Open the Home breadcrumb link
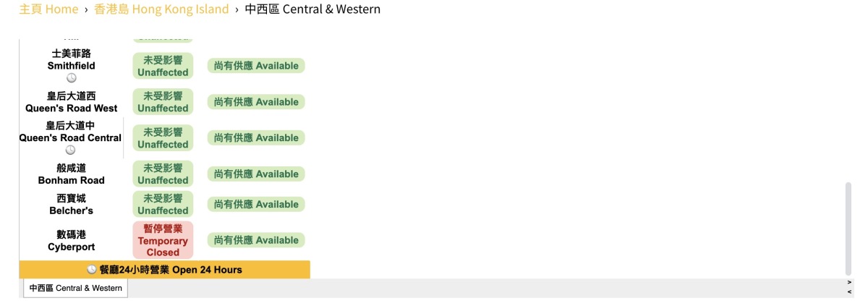Viewport: 868px width, 306px height. point(48,9)
